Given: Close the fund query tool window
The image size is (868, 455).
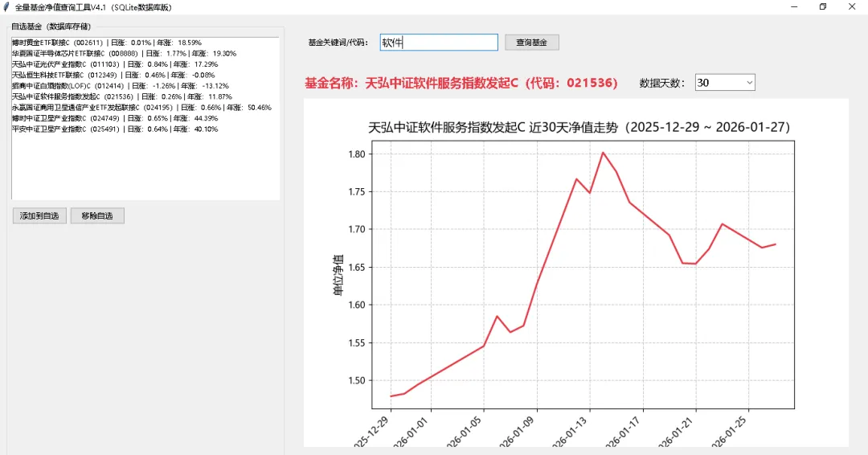Looking at the screenshot, I should point(852,7).
